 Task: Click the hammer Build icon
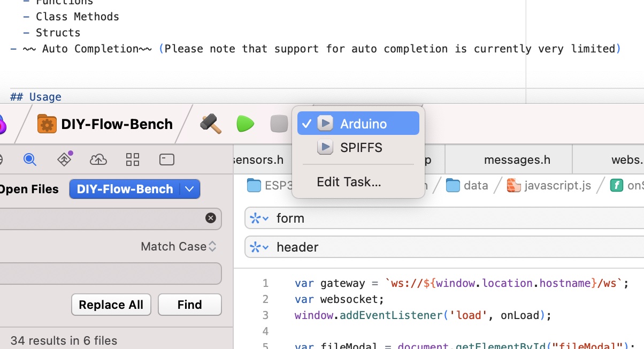pyautogui.click(x=211, y=124)
